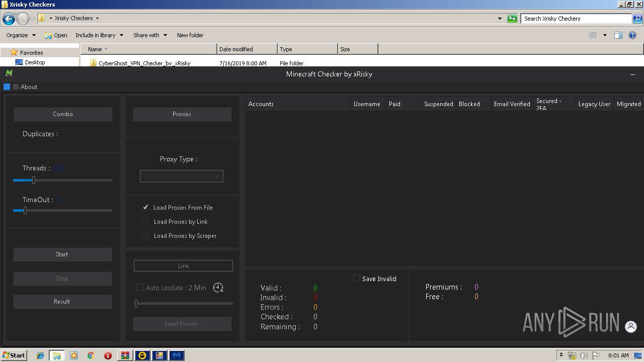Go forward in the Explorer window
Screen dimensions: 644x362
coord(23,19)
